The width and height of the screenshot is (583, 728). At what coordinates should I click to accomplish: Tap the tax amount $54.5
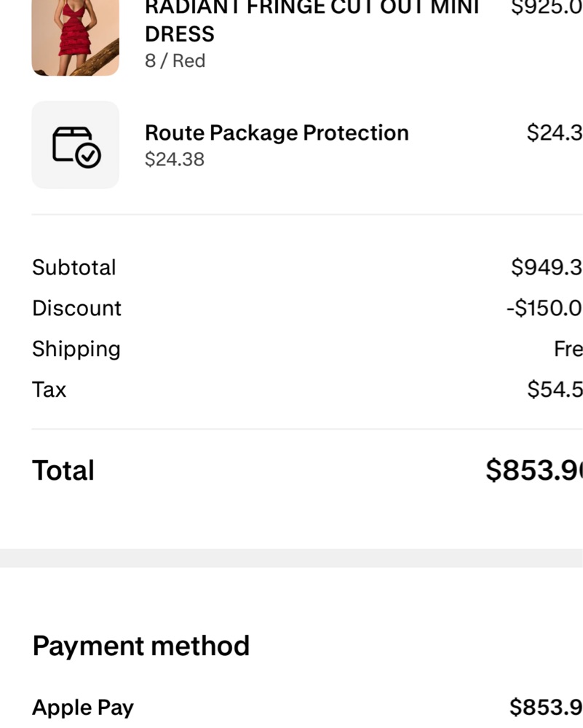(555, 389)
